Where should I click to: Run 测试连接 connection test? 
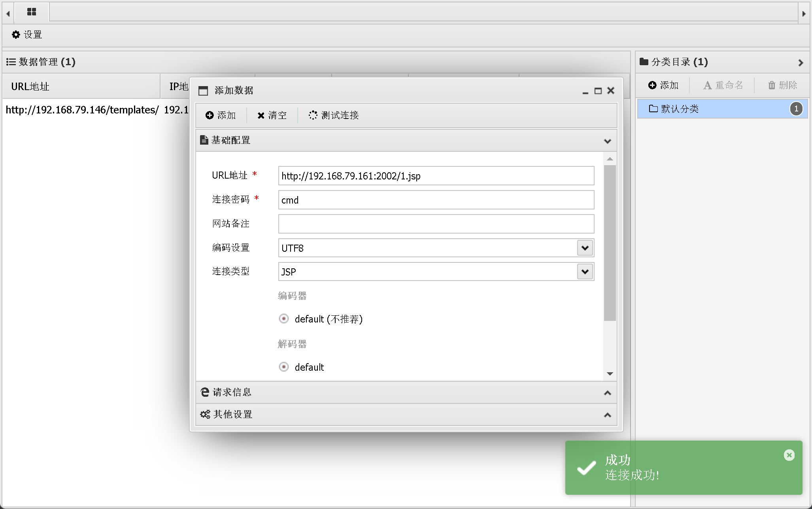[333, 115]
